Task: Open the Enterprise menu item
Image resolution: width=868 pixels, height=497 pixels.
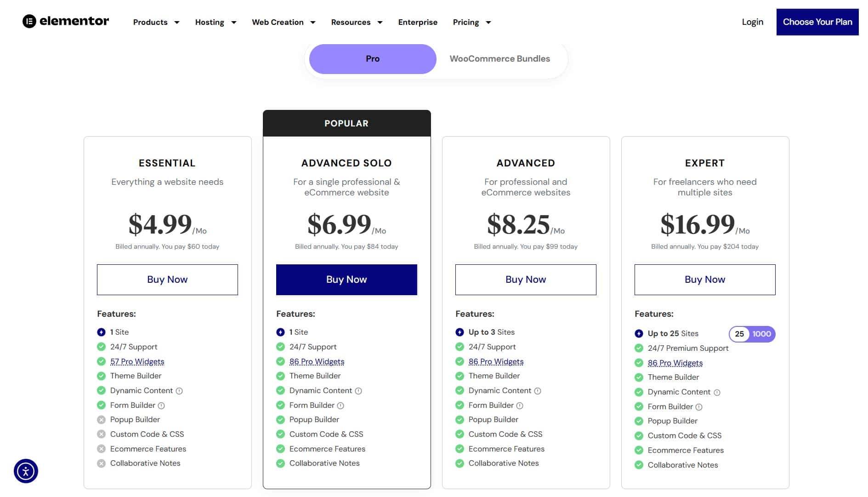Action: tap(418, 22)
